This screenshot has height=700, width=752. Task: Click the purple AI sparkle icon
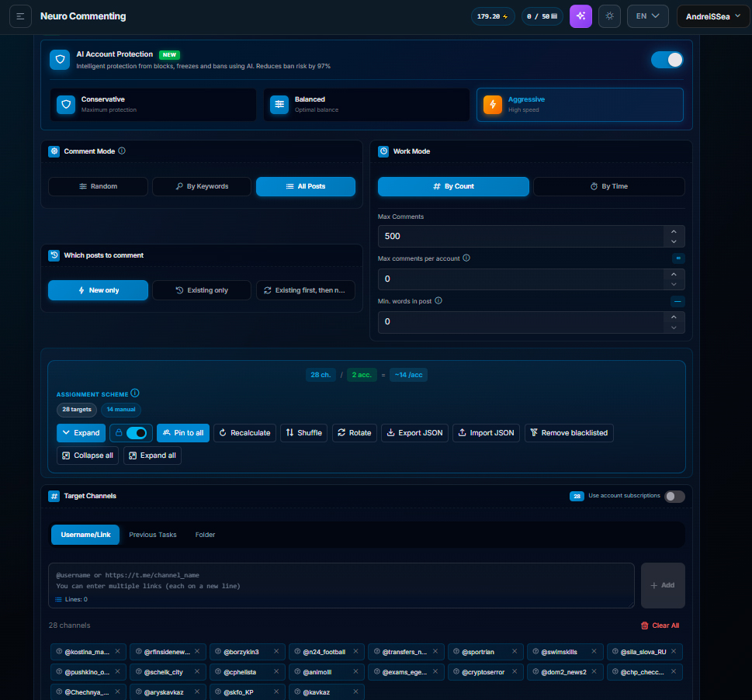pos(580,16)
